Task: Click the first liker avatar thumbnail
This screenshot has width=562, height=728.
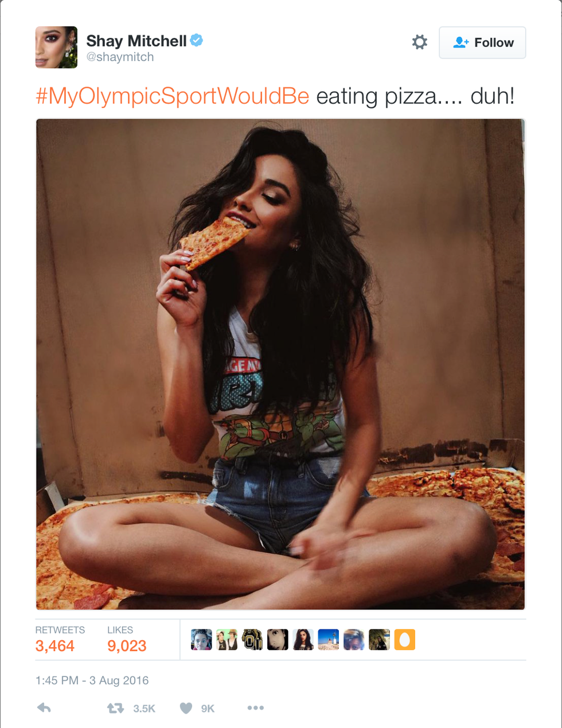Action: [x=201, y=640]
